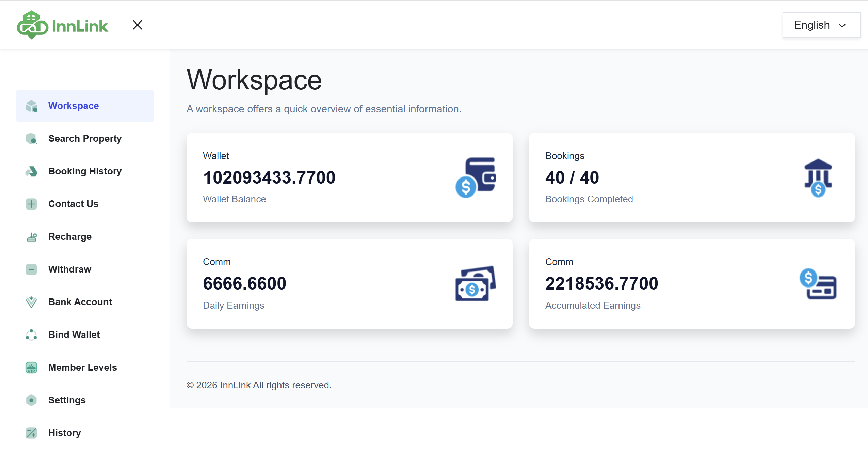
Task: Click the credit card icon in Accumulated Earnings
Action: click(818, 283)
